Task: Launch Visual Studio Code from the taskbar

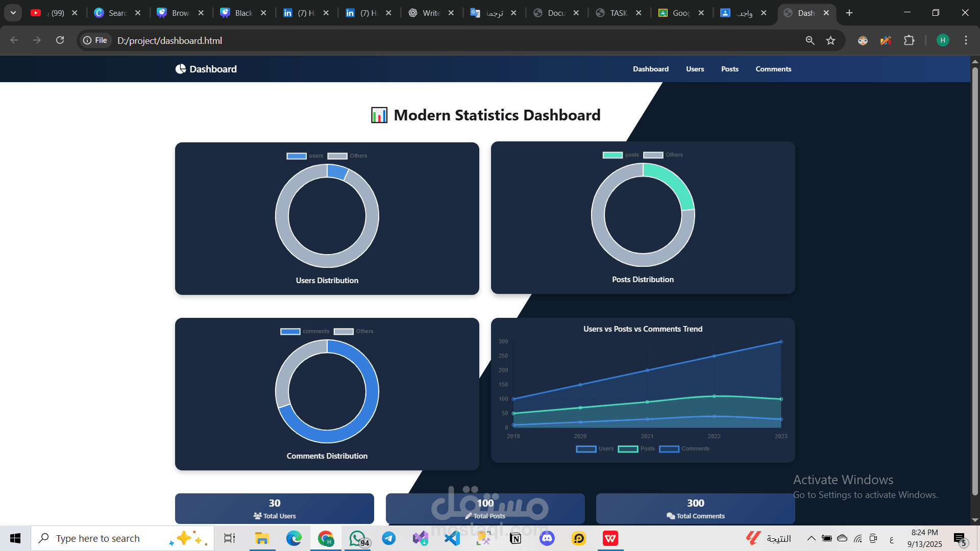Action: [x=452, y=538]
